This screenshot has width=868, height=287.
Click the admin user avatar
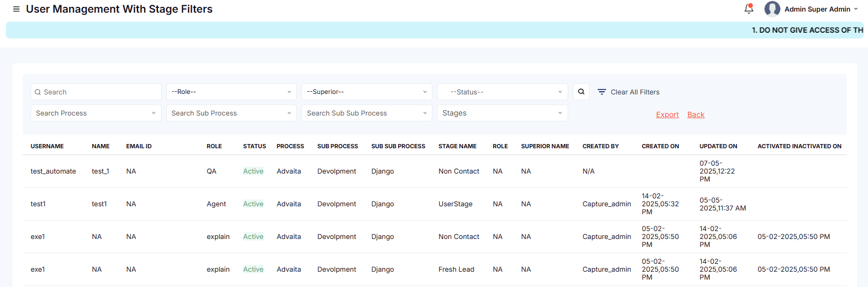pos(772,9)
